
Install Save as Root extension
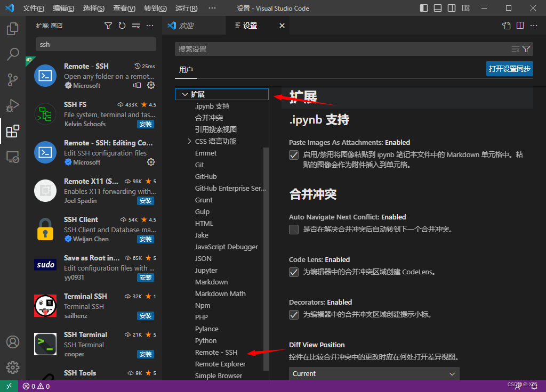146,277
